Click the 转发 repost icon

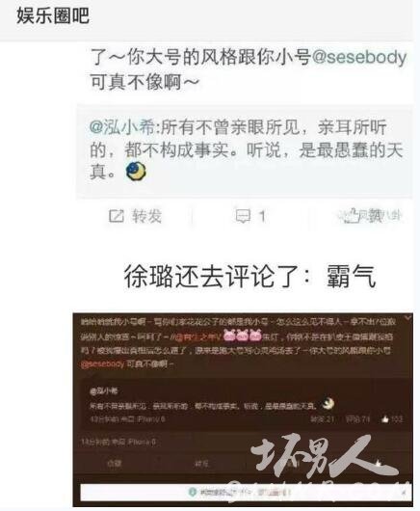[x=117, y=216]
